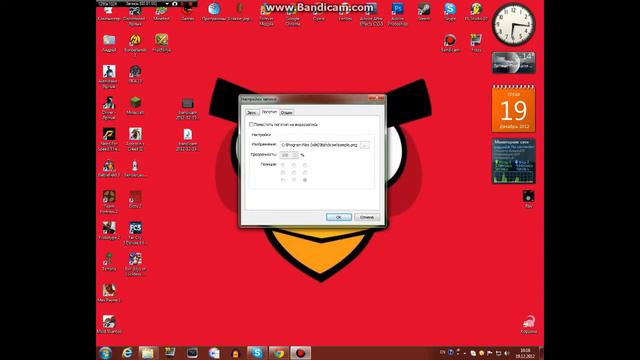Open the bandicam video file on desktop

click(187, 109)
